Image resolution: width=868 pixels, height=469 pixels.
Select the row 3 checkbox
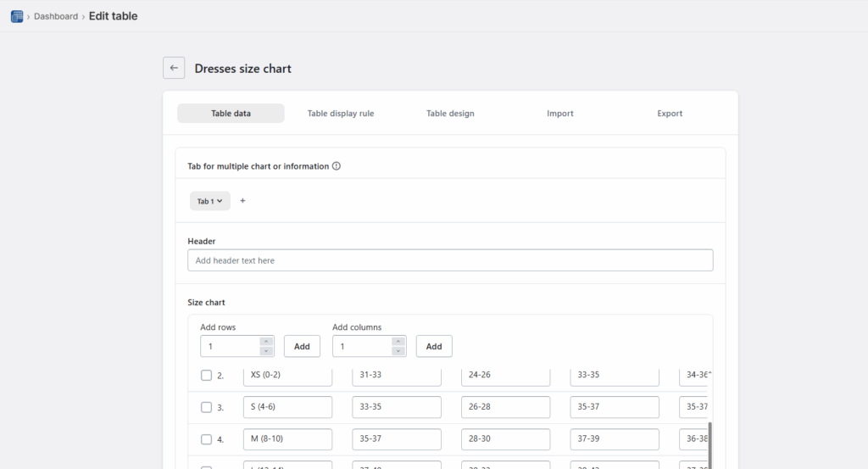pyautogui.click(x=206, y=407)
